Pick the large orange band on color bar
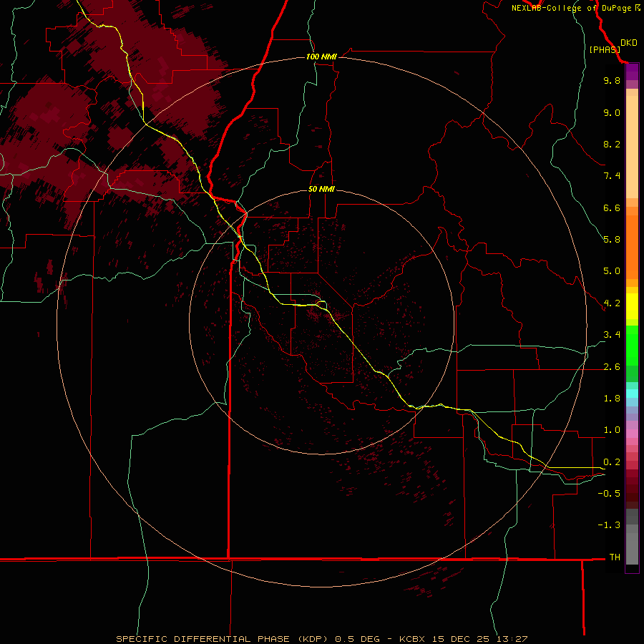 pos(632,248)
